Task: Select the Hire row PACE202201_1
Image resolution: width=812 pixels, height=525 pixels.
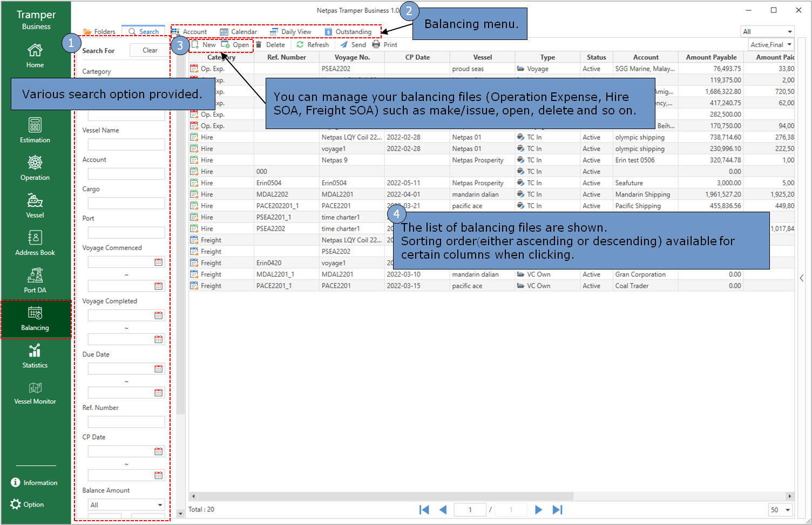Action: pos(491,206)
